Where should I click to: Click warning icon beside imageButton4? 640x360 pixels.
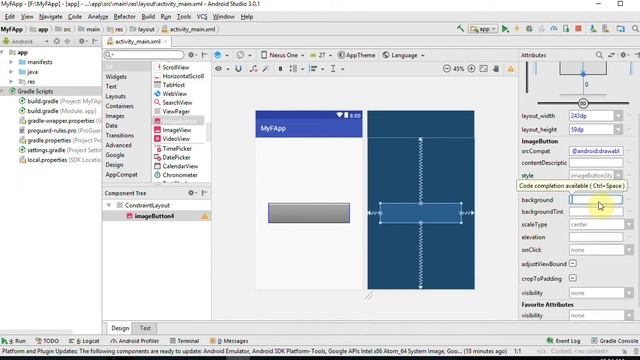point(205,216)
